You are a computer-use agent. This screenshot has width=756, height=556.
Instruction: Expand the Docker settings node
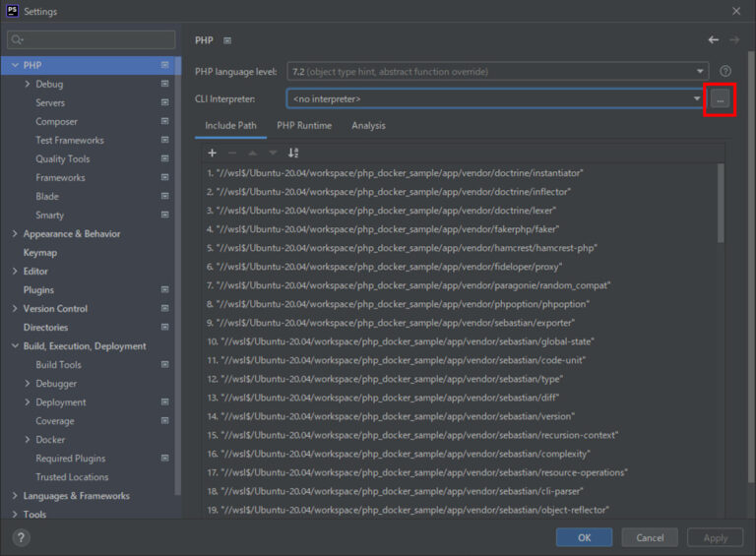click(x=28, y=440)
